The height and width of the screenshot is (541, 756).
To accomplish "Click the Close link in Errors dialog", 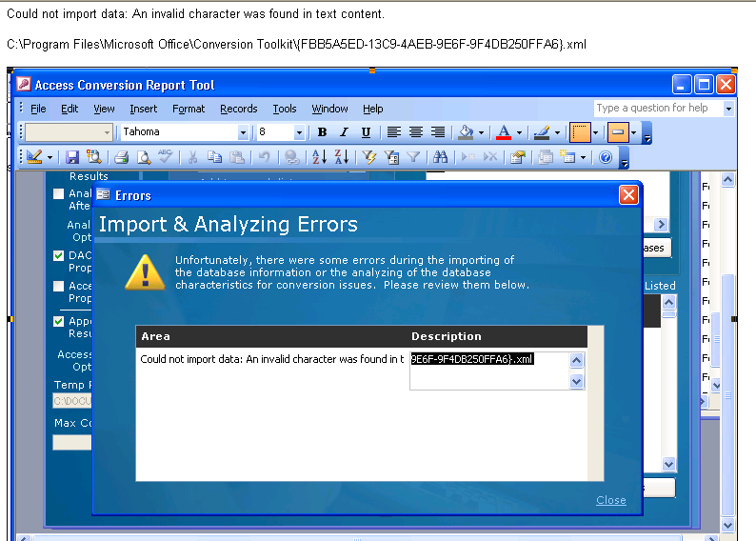I will [611, 500].
